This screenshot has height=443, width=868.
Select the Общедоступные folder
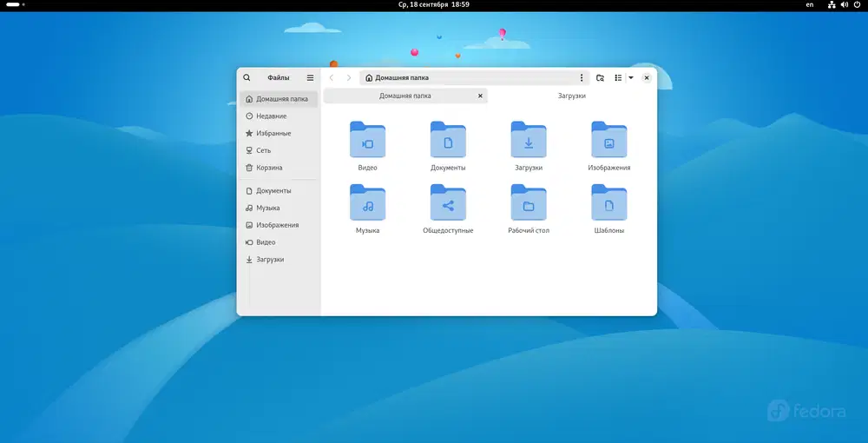tap(448, 202)
